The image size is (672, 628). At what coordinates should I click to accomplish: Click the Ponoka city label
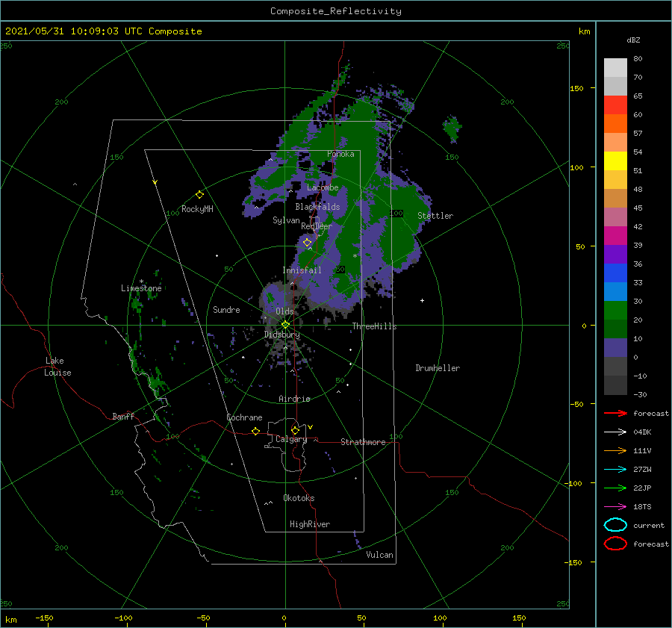pos(340,154)
